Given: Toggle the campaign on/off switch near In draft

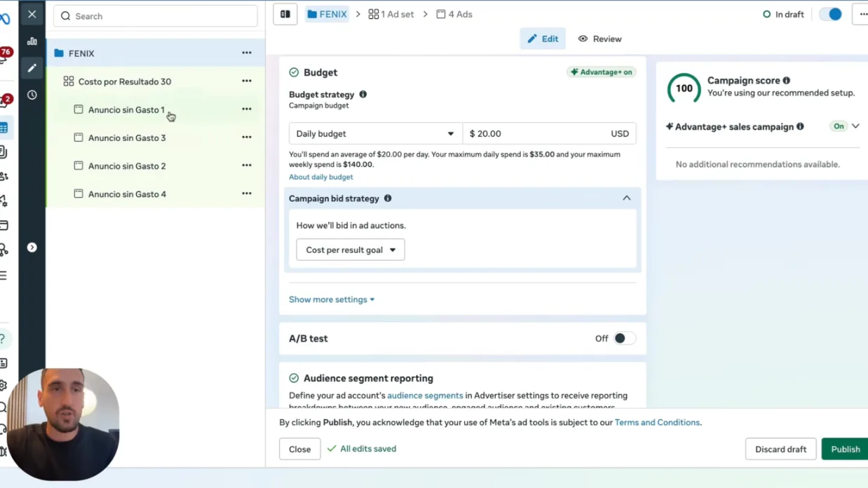Looking at the screenshot, I should pyautogui.click(x=831, y=14).
